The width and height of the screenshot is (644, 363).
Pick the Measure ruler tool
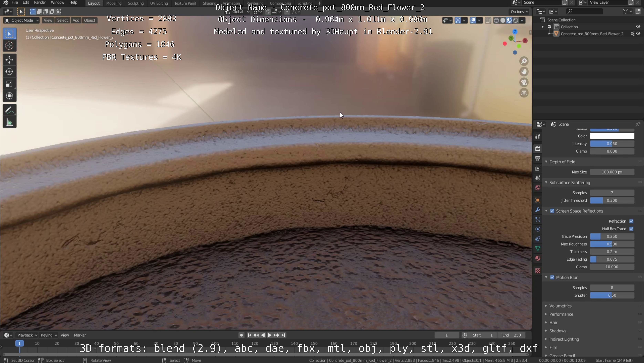(9, 122)
